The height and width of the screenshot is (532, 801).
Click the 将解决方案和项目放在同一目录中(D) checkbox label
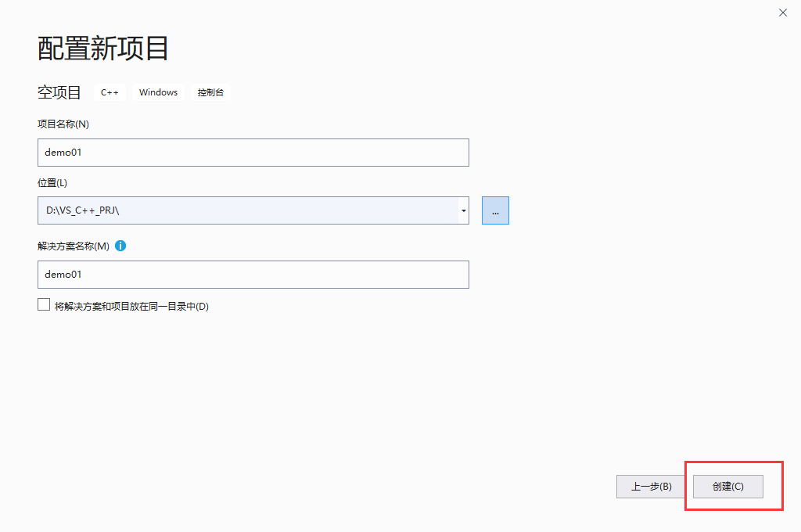point(131,307)
